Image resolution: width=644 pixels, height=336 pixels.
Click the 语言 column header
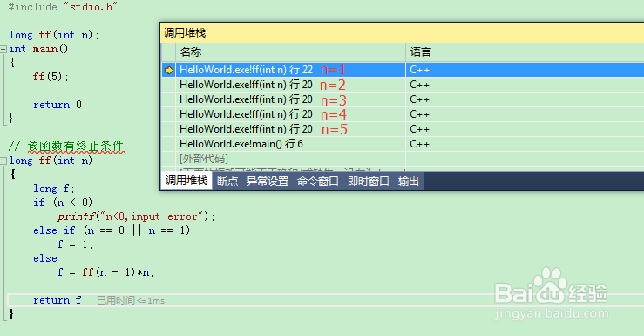tap(525, 52)
